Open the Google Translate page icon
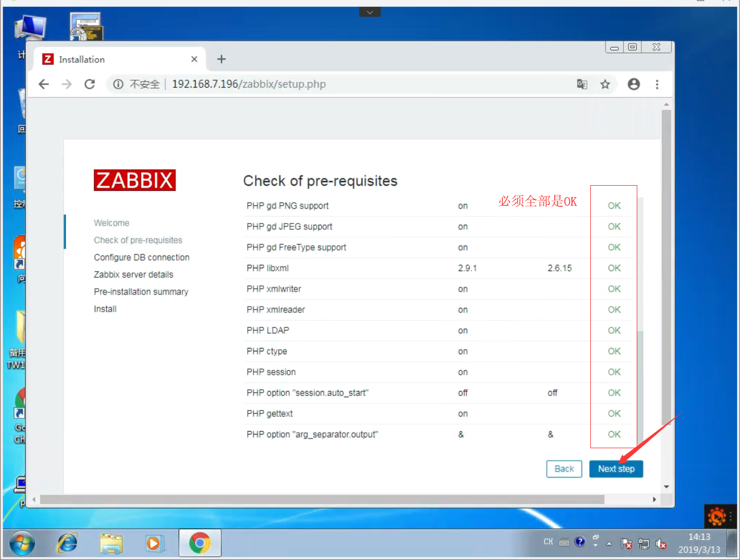 582,84
